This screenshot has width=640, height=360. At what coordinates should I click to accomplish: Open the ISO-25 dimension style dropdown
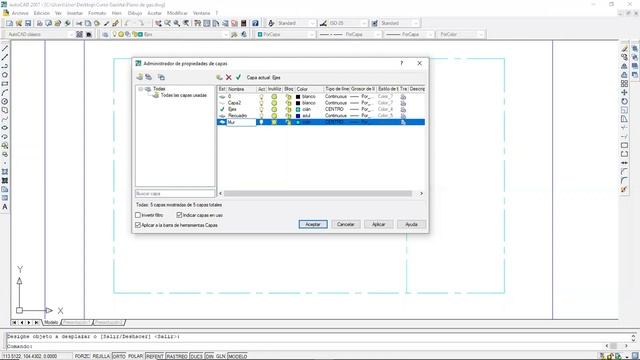pos(364,23)
